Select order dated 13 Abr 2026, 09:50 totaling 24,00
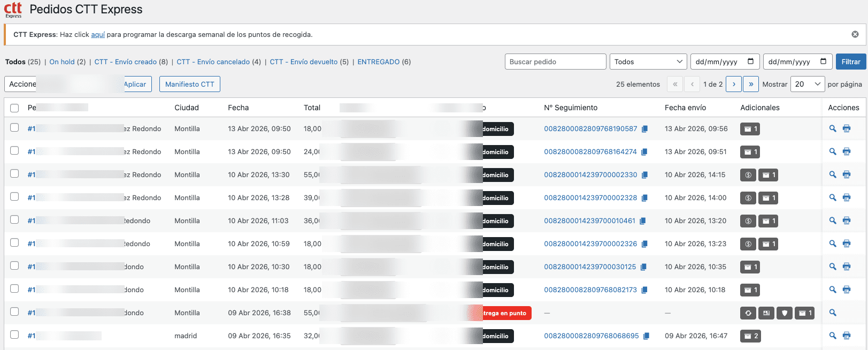868x350 pixels. coord(14,151)
